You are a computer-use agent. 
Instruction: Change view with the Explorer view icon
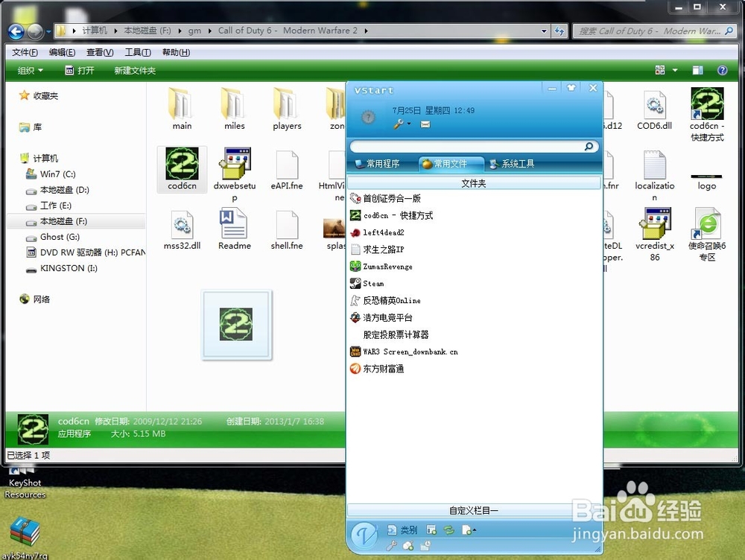pos(660,70)
